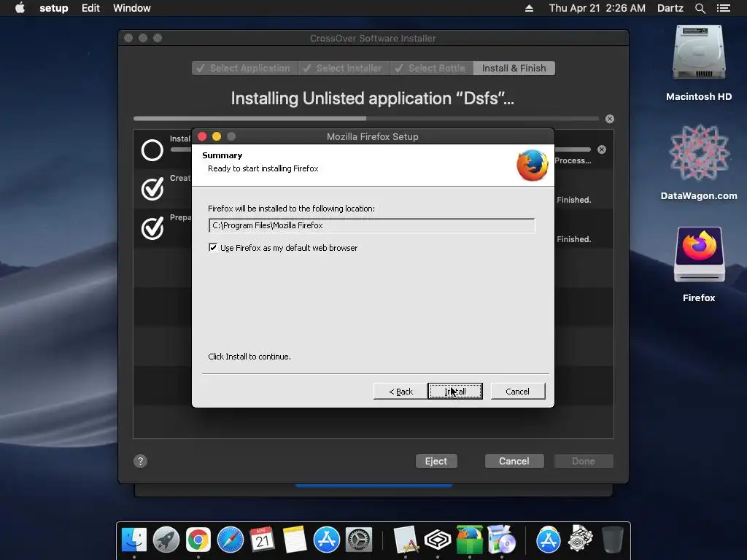747x560 pixels.
Task: Click the white hexagon CrossOver dock icon
Action: (x=438, y=540)
